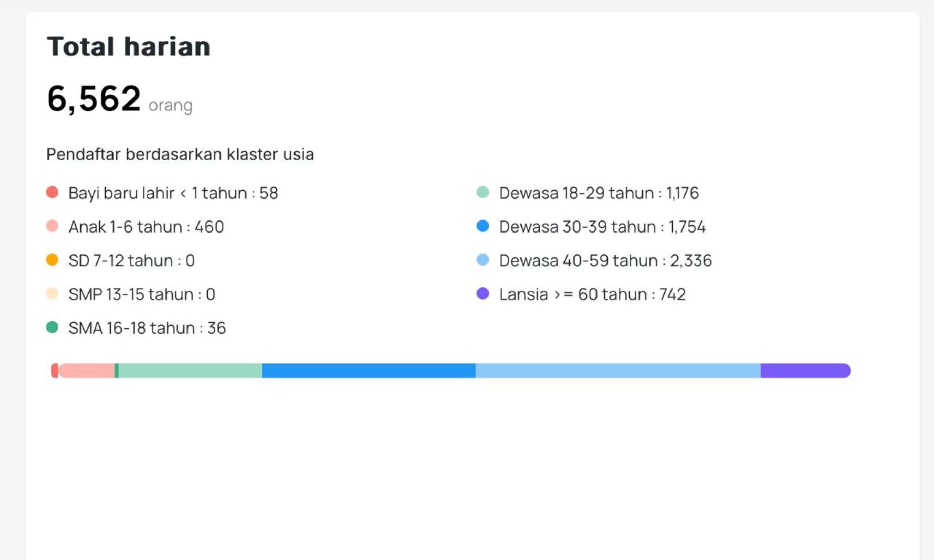Image resolution: width=934 pixels, height=560 pixels.
Task: Click the light blue dot for Dewasa 40-59
Action: tap(483, 260)
